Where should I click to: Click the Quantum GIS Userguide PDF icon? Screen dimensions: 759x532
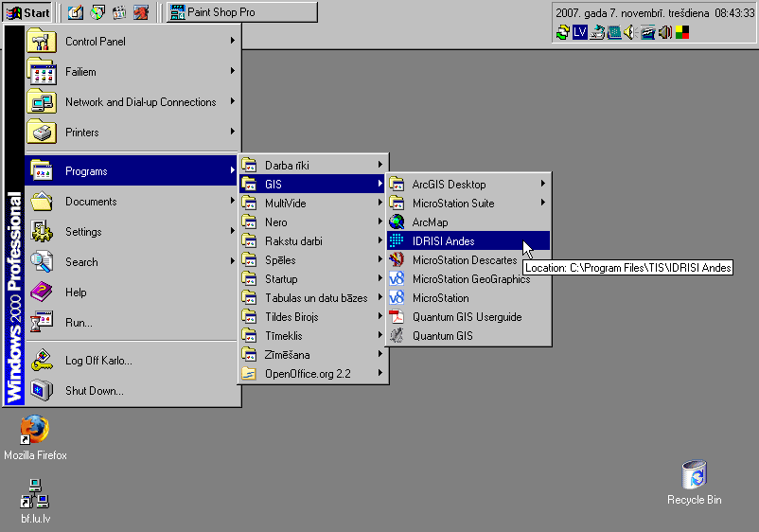[x=397, y=316]
